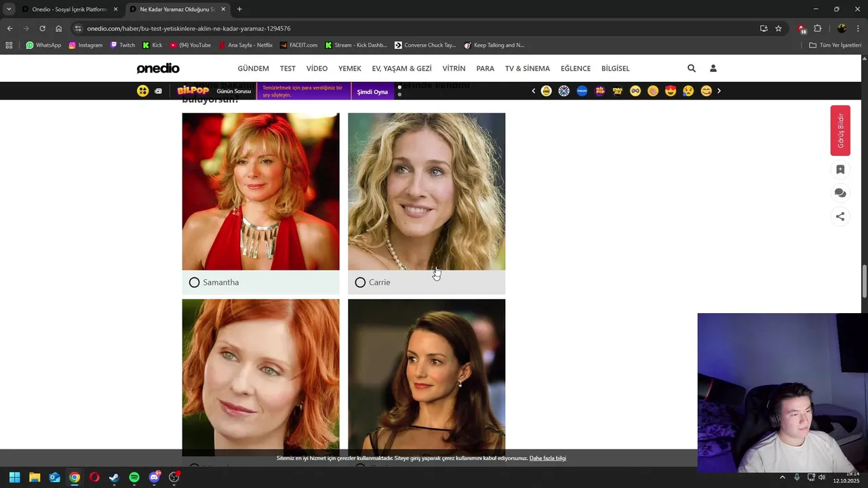Open the Windows Start menu
This screenshot has height=488, width=868.
pos(15,477)
